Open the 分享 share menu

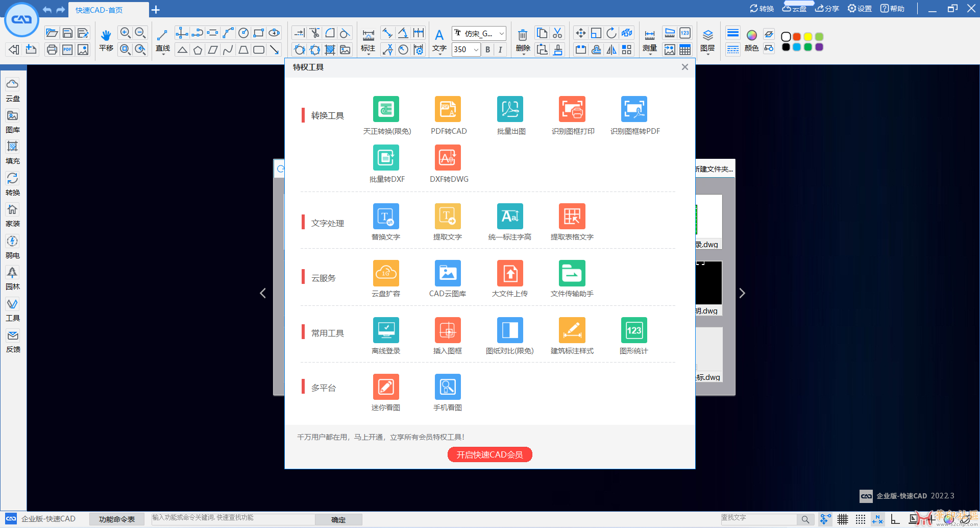827,9
